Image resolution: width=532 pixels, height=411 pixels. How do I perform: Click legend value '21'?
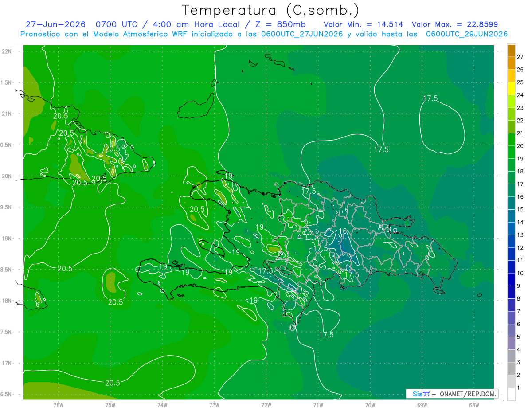pyautogui.click(x=520, y=133)
